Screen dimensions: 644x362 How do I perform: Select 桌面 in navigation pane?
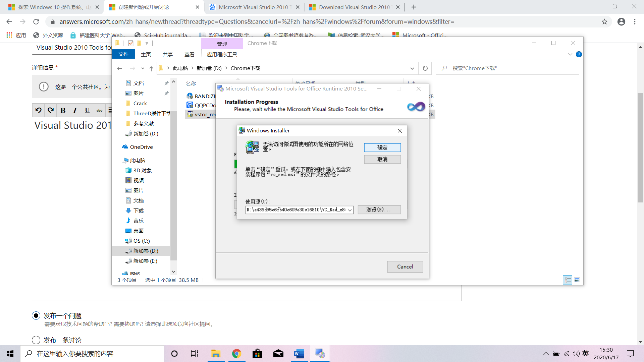[x=135, y=231]
